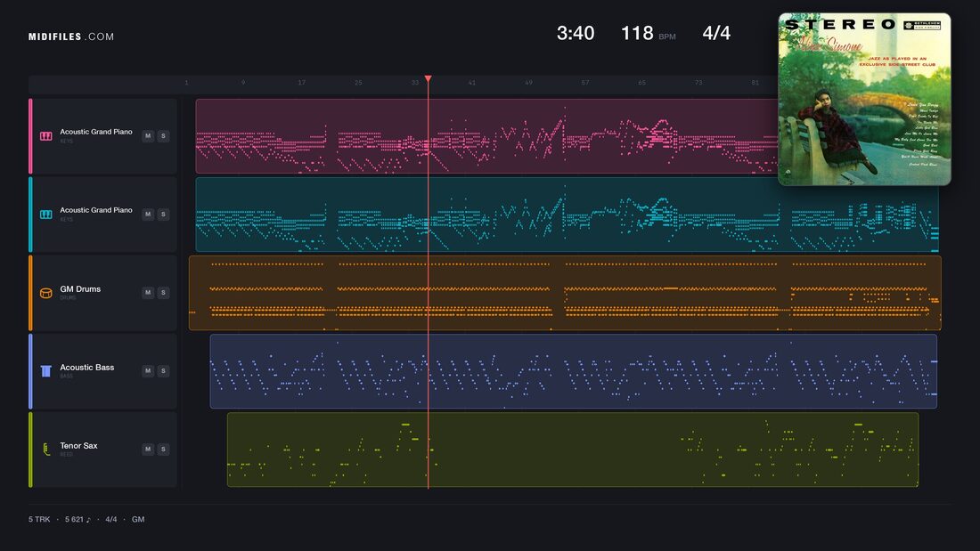Viewport: 980px width, 551px height.
Task: Click the red playhead marker on ruler
Action: click(429, 78)
